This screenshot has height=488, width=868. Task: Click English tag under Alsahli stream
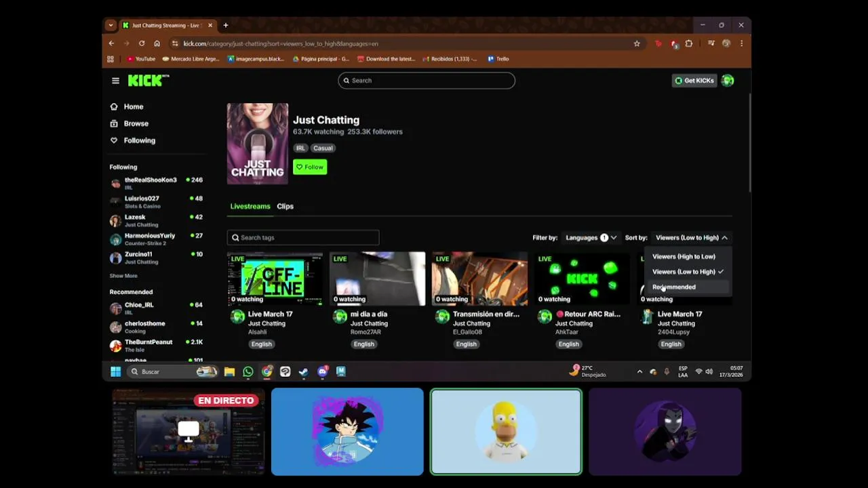click(261, 344)
